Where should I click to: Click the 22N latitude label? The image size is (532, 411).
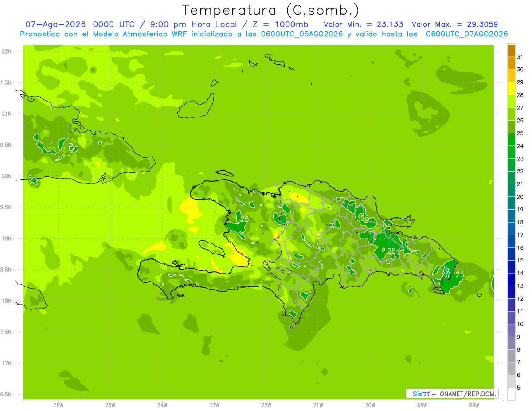pos(7,51)
